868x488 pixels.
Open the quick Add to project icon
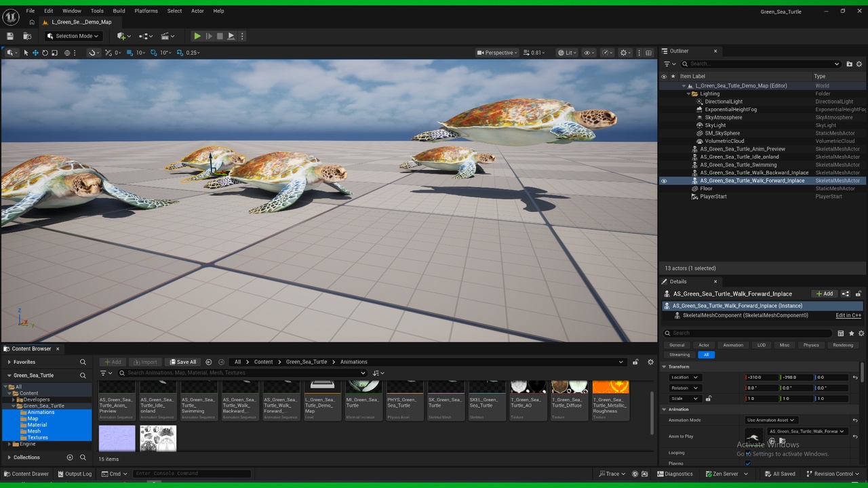(123, 36)
